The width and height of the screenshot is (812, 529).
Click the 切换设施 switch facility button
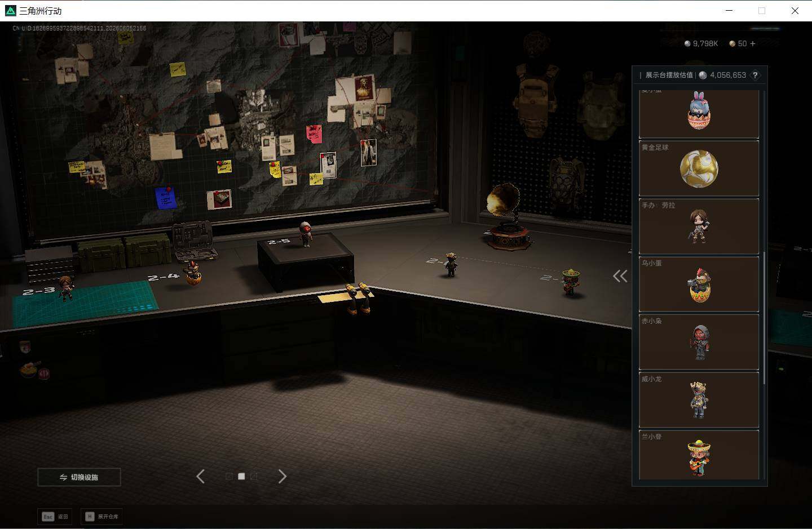tap(79, 477)
